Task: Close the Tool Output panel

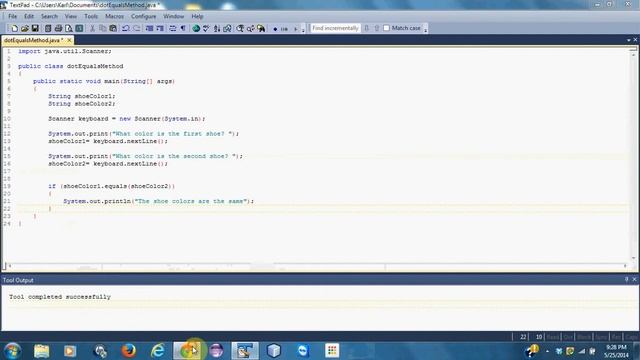Action: pyautogui.click(x=634, y=279)
